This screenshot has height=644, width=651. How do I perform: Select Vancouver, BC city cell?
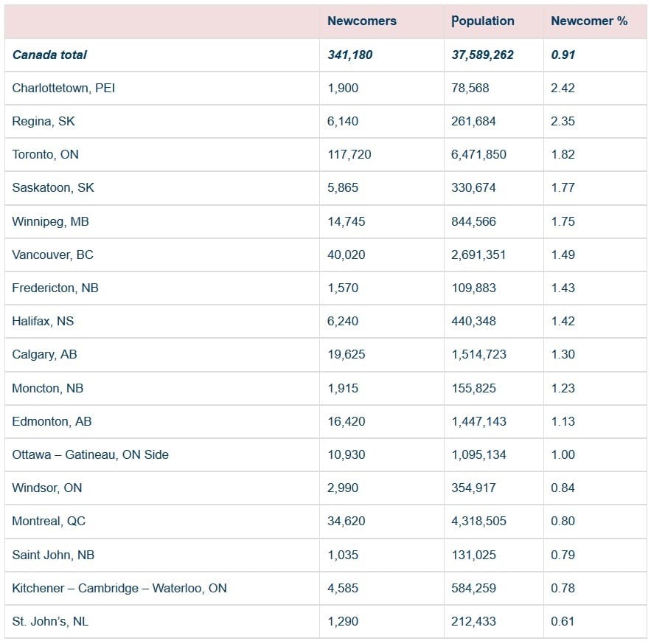[52, 255]
